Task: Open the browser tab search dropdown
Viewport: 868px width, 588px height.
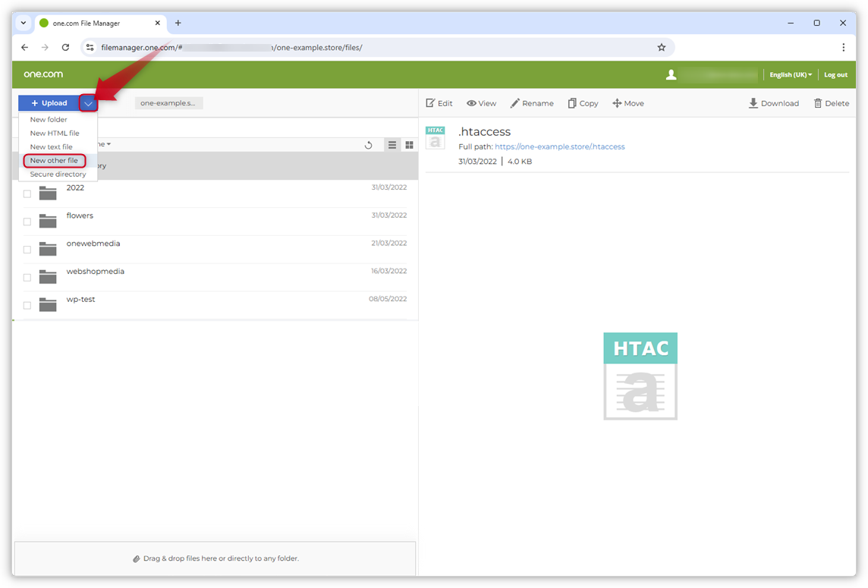Action: [24, 23]
